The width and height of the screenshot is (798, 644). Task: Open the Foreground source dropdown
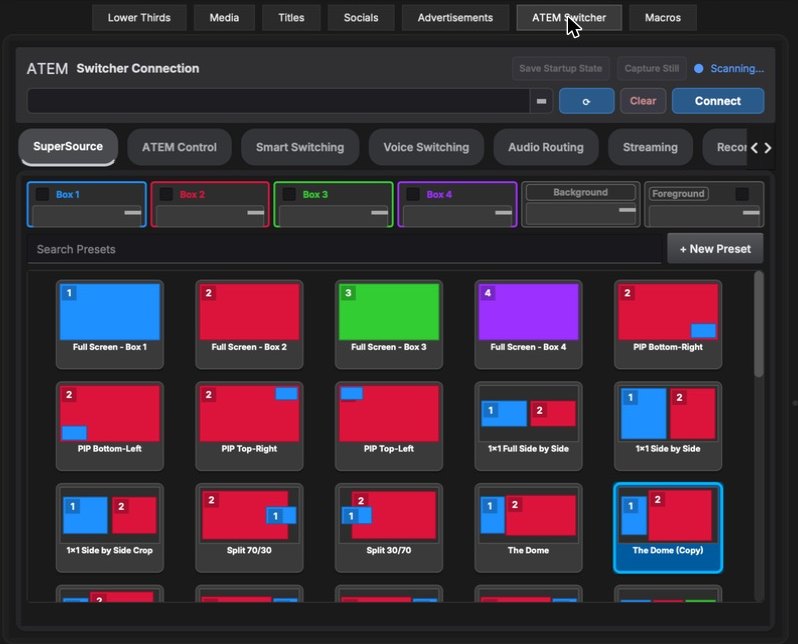coord(705,215)
